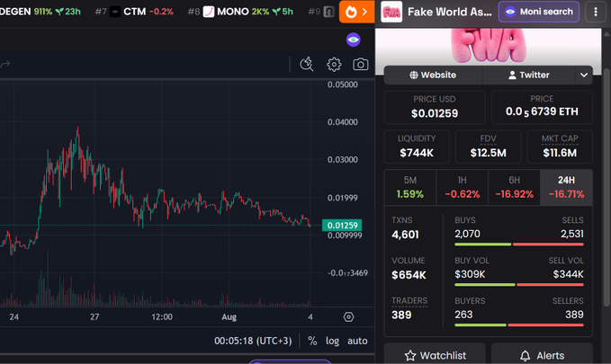The height and width of the screenshot is (364, 611).
Task: Click the purple Moni eye icon
Action: pos(354,40)
